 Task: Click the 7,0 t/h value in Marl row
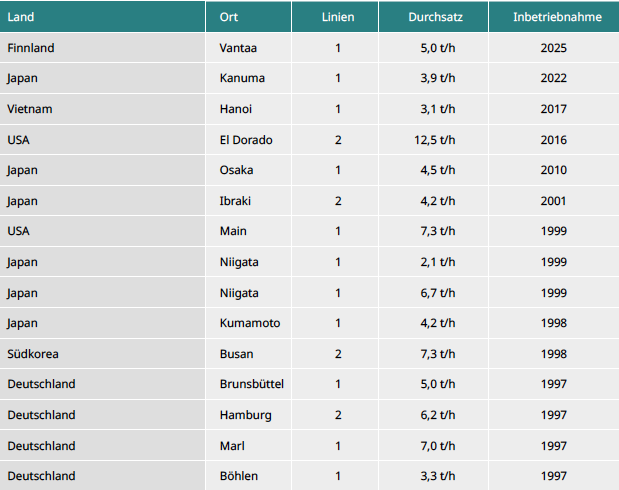coord(437,445)
